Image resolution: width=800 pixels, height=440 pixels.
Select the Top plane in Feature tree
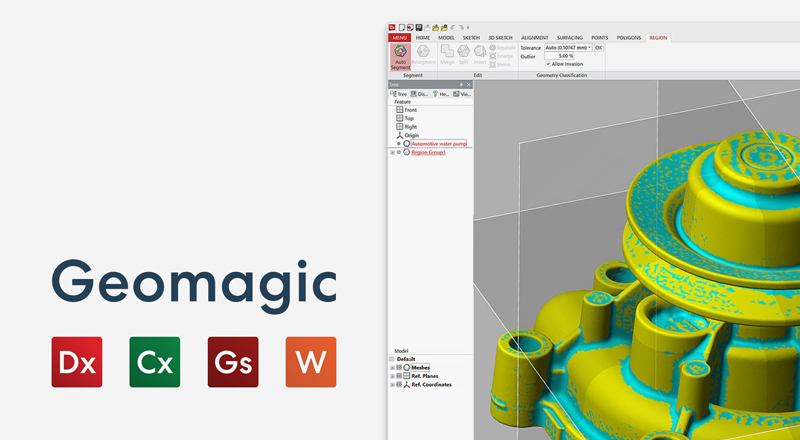(x=409, y=118)
